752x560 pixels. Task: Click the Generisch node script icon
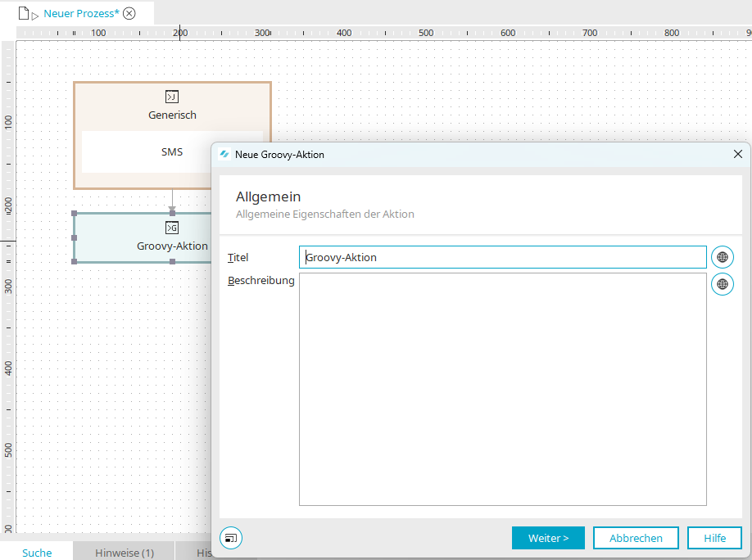(172, 97)
